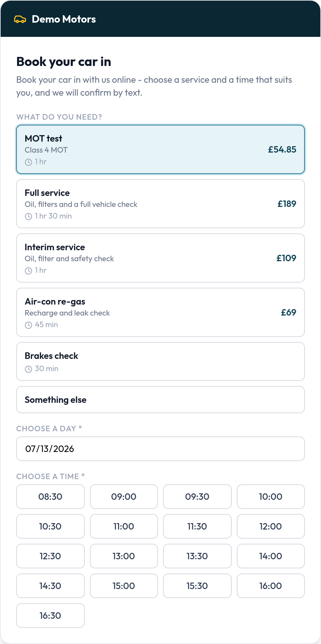Select the Brakes check service
This screenshot has width=321, height=644.
click(x=160, y=361)
